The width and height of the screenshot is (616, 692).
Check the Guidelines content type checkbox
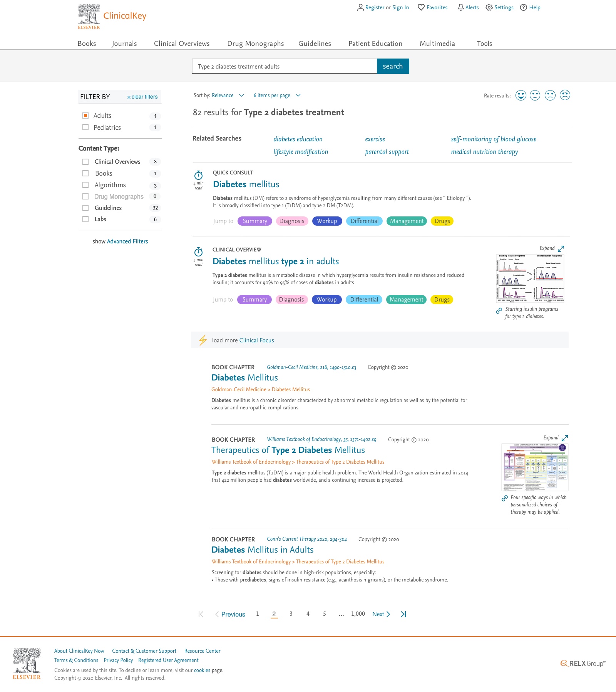pos(85,208)
